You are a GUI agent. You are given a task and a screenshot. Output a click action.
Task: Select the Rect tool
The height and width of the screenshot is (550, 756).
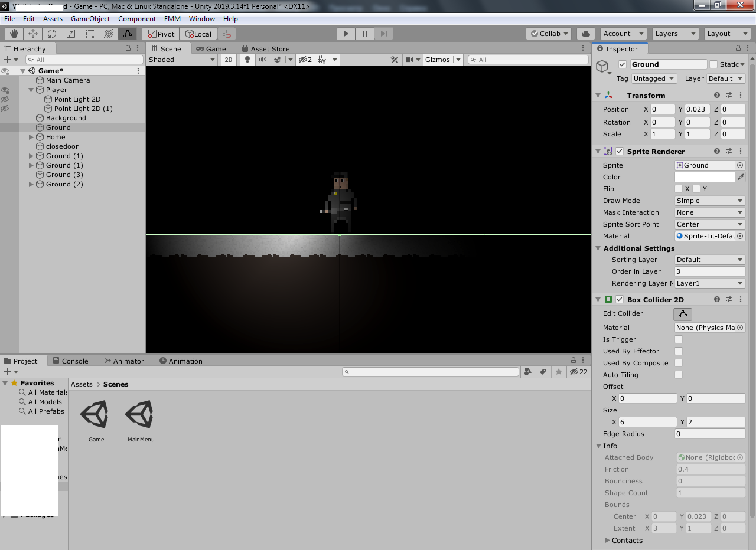click(90, 34)
